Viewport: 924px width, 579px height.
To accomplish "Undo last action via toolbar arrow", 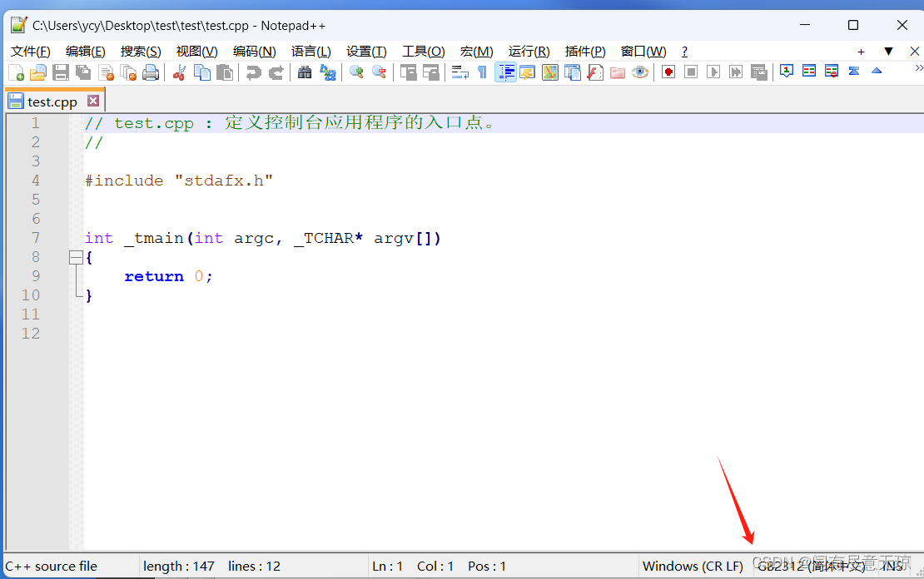I will 253,72.
